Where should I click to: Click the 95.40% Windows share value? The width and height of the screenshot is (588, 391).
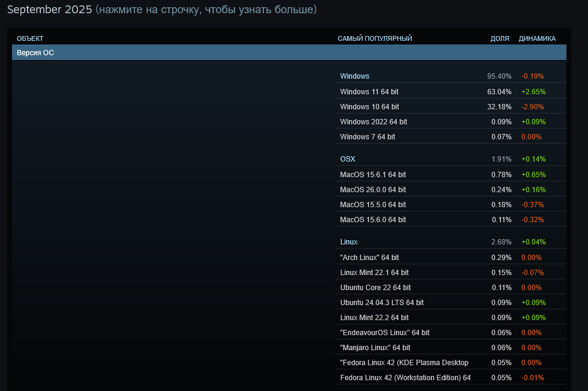499,76
